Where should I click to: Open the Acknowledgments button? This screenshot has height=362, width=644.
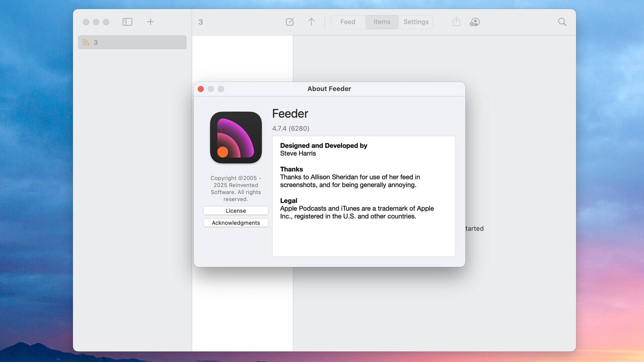(236, 223)
